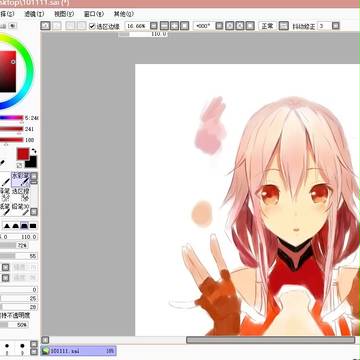
Task: Select the 铅笔30 pencil tool
Action: [20, 210]
